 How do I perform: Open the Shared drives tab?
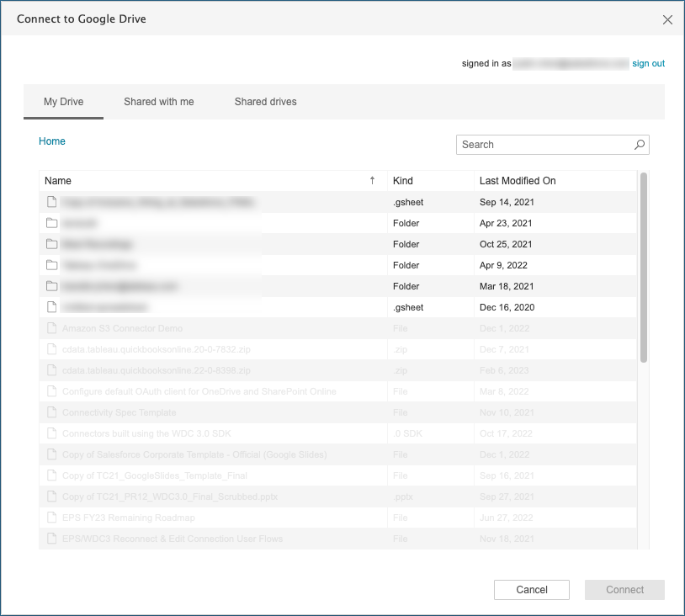265,101
